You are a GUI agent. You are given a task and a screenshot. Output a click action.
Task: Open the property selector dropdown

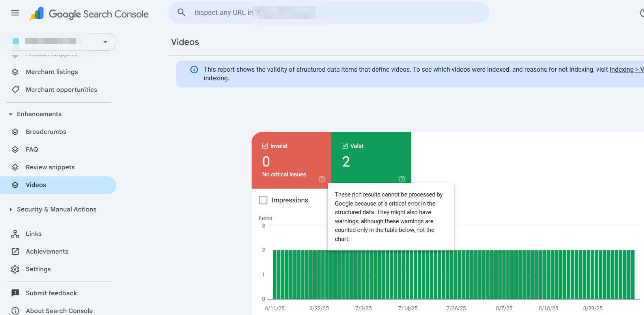[x=105, y=42]
